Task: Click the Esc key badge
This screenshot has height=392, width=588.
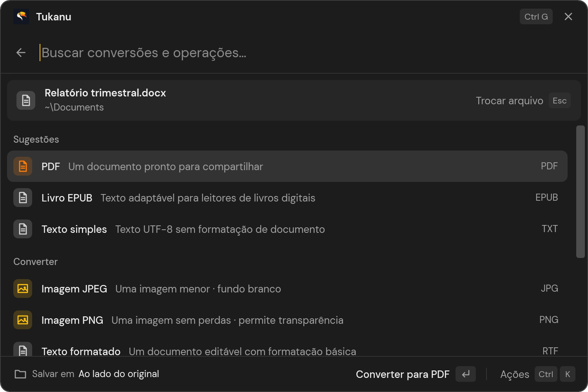Action: [560, 100]
